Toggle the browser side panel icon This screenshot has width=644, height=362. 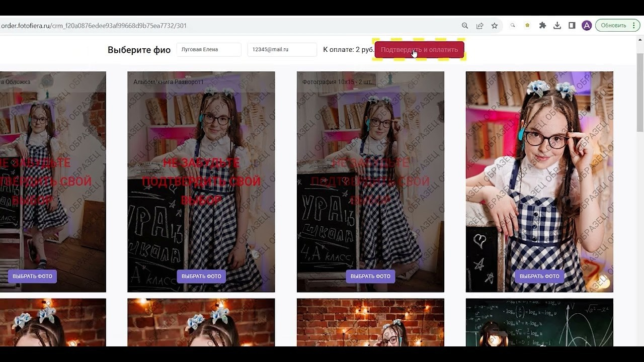pyautogui.click(x=572, y=26)
